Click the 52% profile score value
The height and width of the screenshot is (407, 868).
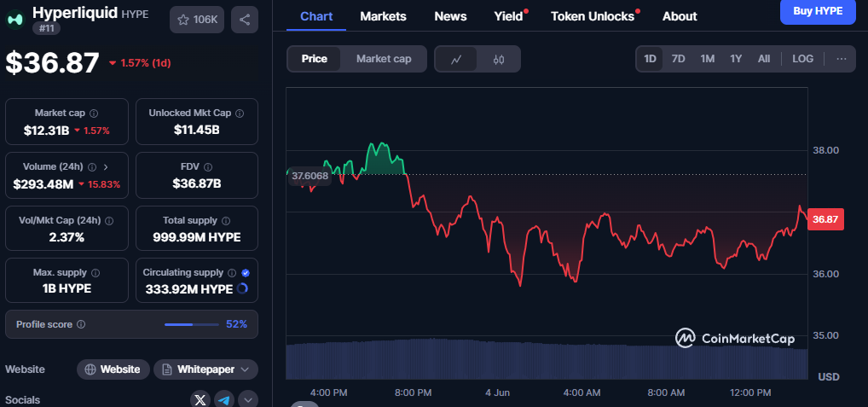(x=236, y=324)
